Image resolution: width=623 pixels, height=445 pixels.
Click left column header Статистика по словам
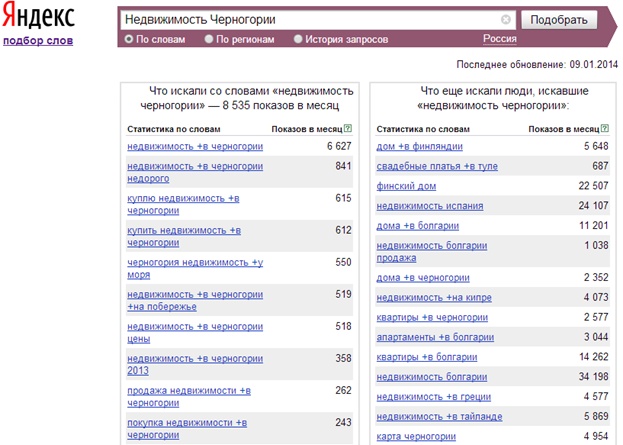pyautogui.click(x=174, y=129)
